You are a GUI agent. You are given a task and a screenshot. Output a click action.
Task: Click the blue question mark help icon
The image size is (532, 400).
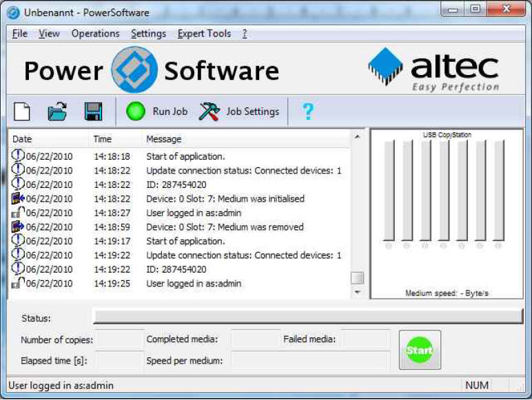308,111
